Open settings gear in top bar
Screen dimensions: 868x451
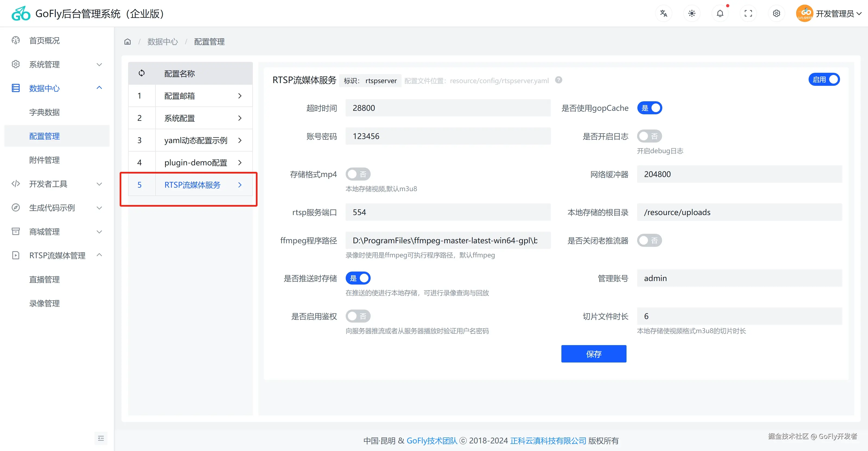click(776, 14)
